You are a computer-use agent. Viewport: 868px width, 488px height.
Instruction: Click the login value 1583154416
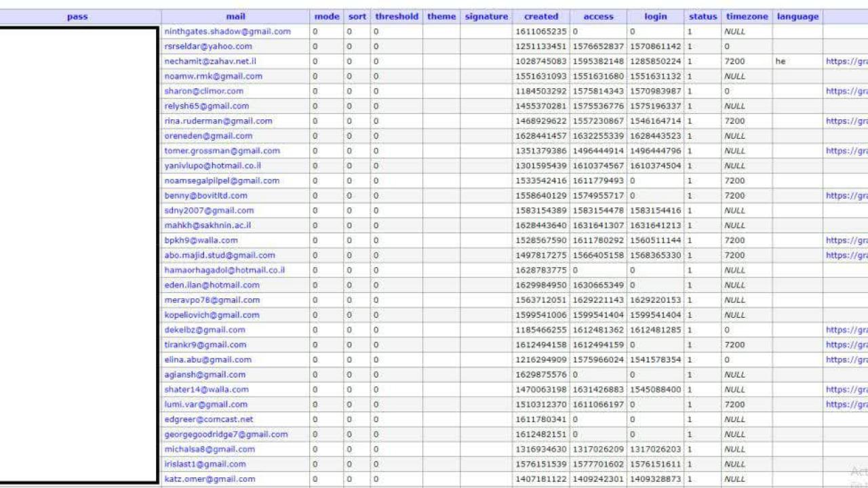(x=655, y=210)
